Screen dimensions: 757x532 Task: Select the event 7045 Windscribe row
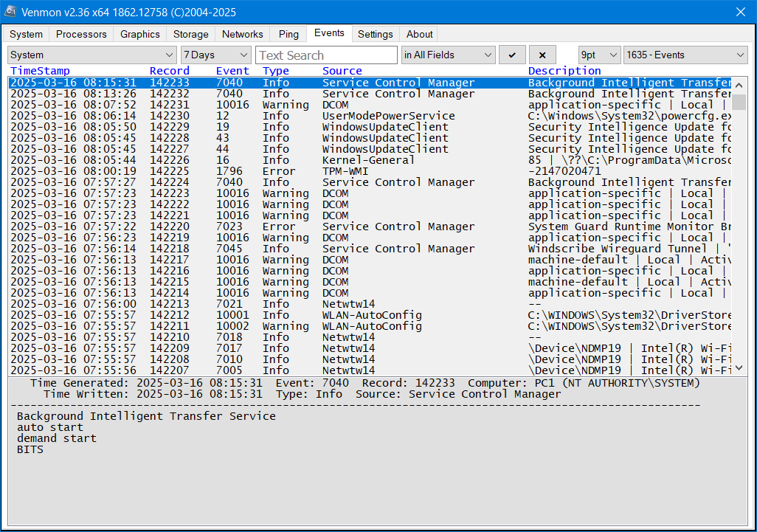[370, 249]
